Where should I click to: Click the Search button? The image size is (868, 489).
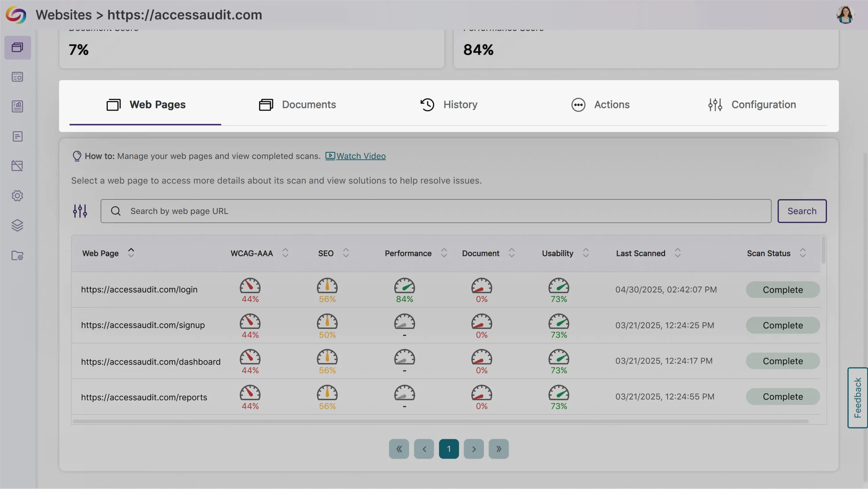(x=802, y=211)
